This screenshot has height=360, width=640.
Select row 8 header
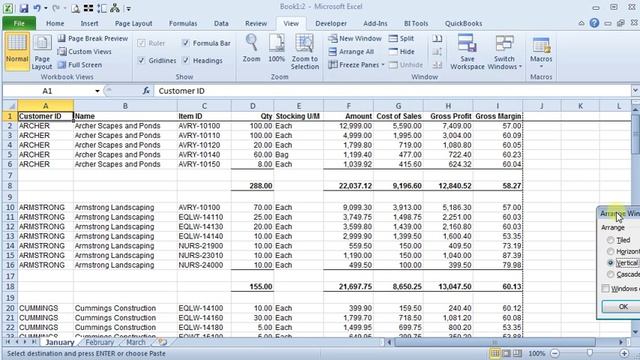(x=10, y=186)
